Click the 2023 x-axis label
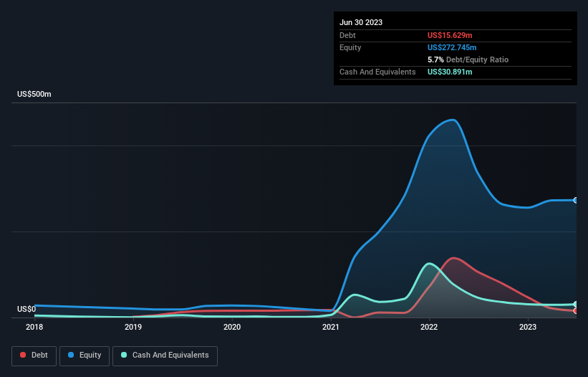 click(528, 327)
